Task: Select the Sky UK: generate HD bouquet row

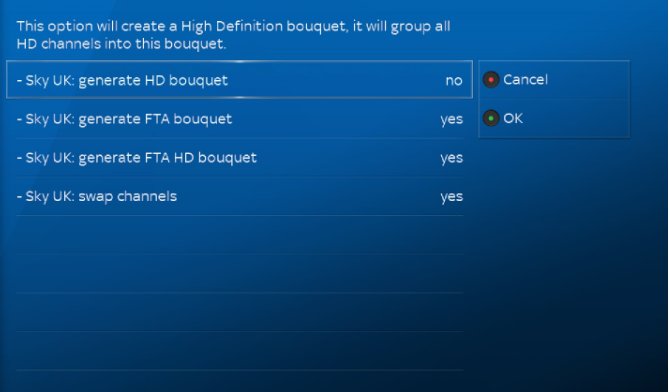Action: pos(239,80)
